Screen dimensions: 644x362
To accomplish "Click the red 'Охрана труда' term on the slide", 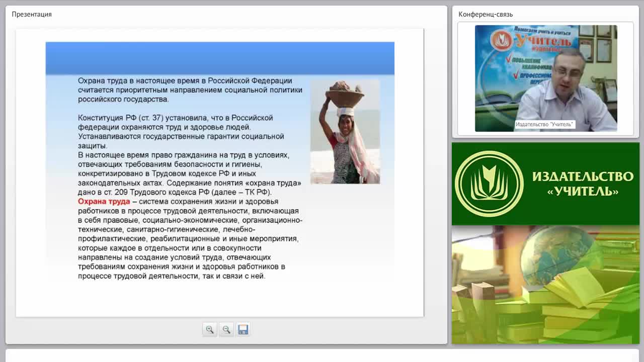I will tap(104, 201).
